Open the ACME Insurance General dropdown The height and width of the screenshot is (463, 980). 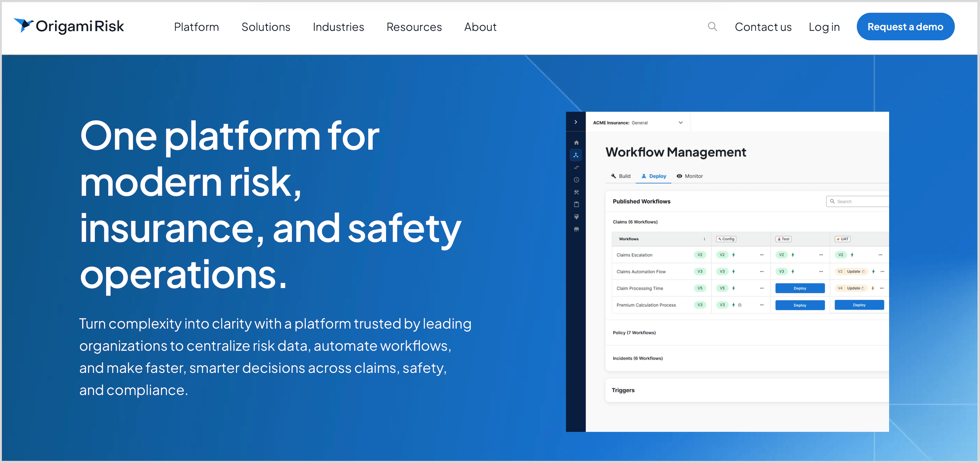coord(638,123)
